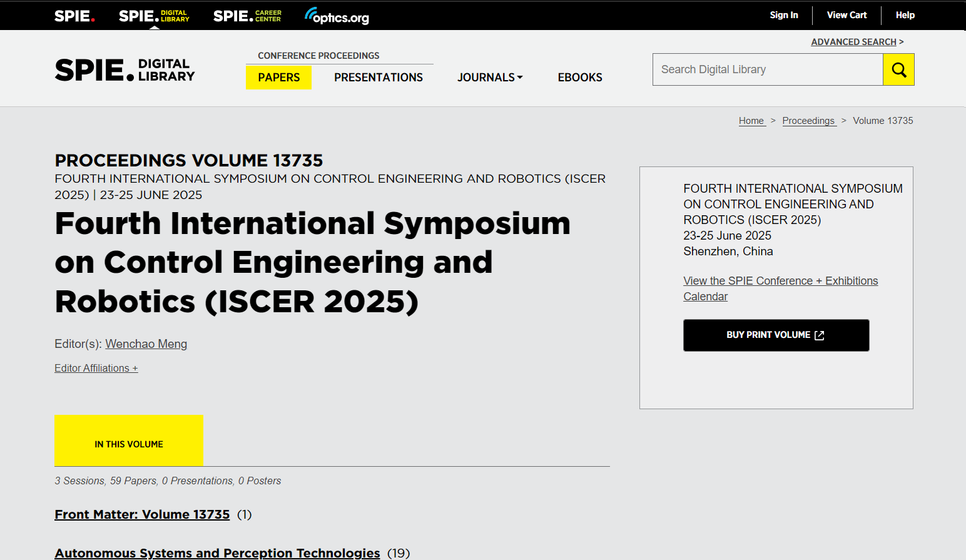Click the SPIE Digital Library top bar logo
The width and height of the screenshot is (966, 560).
(x=154, y=16)
